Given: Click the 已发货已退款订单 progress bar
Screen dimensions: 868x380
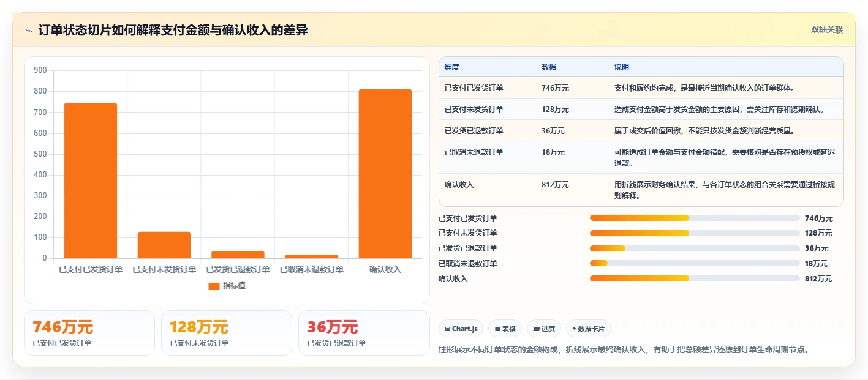Looking at the screenshot, I should pos(695,248).
